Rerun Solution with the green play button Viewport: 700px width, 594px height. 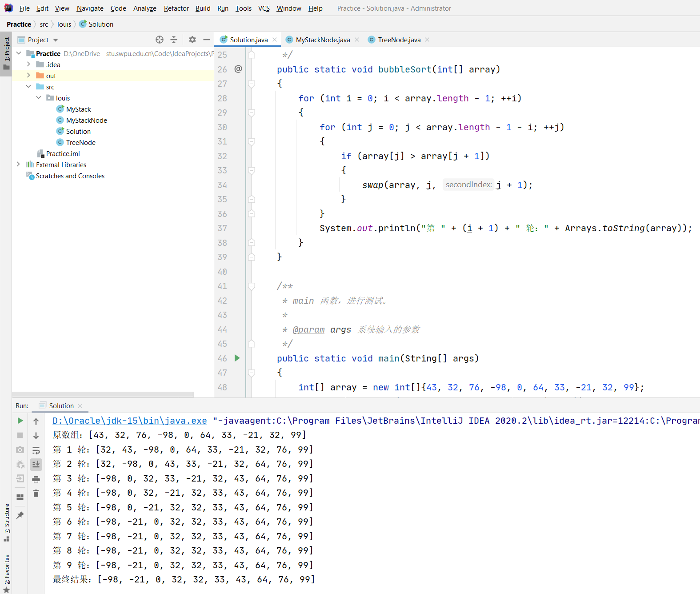click(20, 421)
